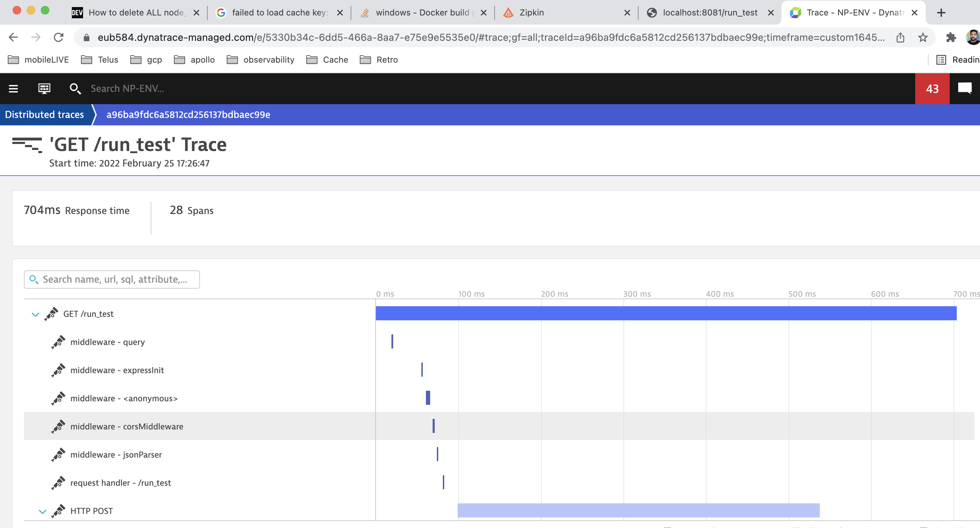This screenshot has width=980, height=528.
Task: Open the hamburger navigation menu
Action: 13,89
